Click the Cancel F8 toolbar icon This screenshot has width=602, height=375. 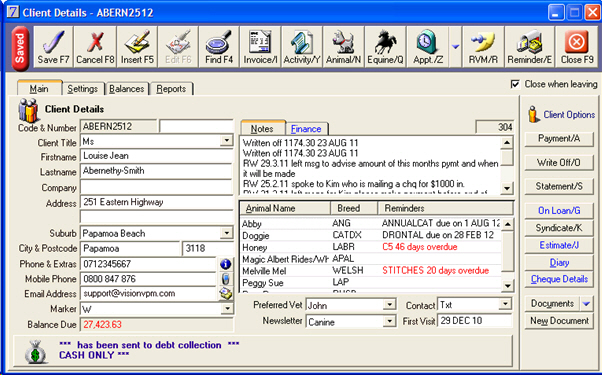[x=95, y=47]
